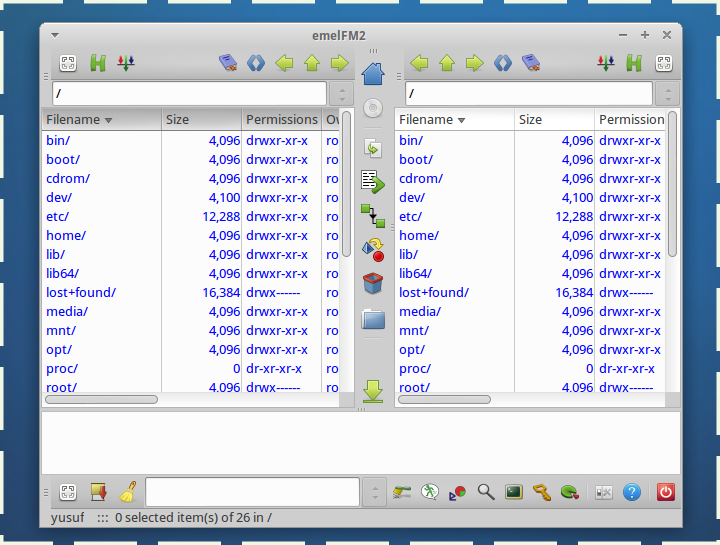Viewport: 720px width, 545px height.
Task: Click the left pane path input field
Action: [189, 94]
